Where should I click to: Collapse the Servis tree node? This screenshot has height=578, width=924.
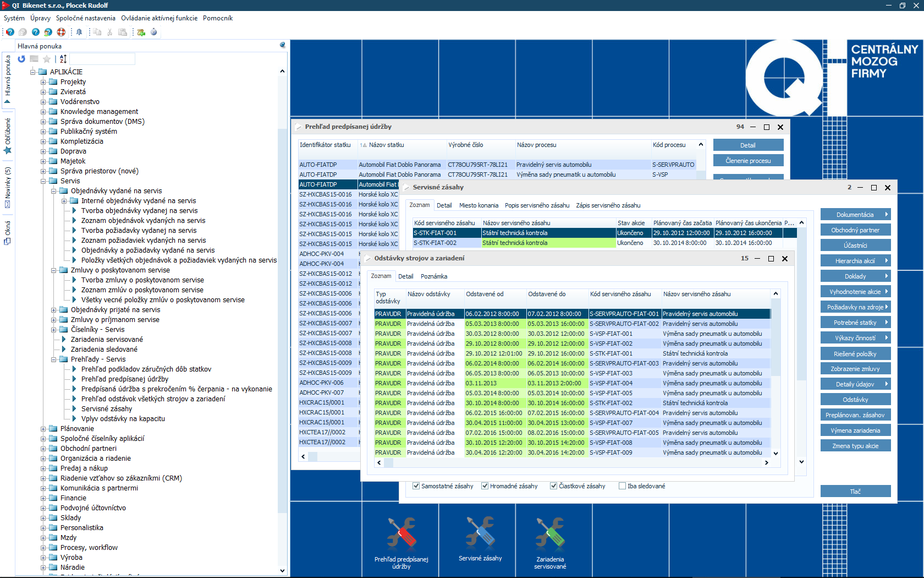[x=43, y=181]
